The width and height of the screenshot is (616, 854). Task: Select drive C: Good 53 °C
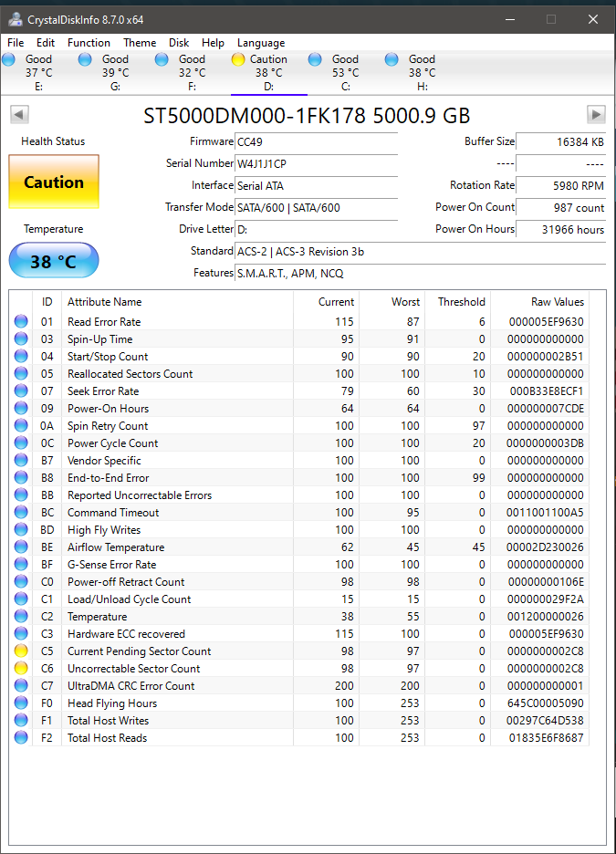click(345, 72)
